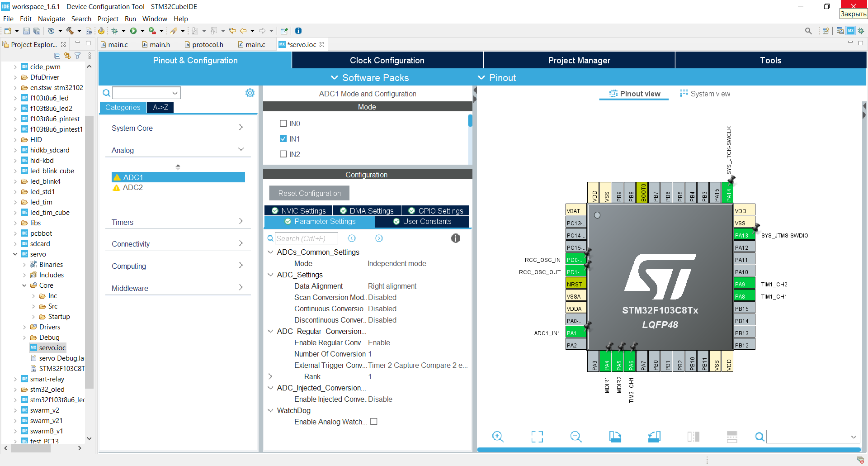The width and height of the screenshot is (868, 466).
Task: Click the toolbar search magnifier icon
Action: [808, 31]
